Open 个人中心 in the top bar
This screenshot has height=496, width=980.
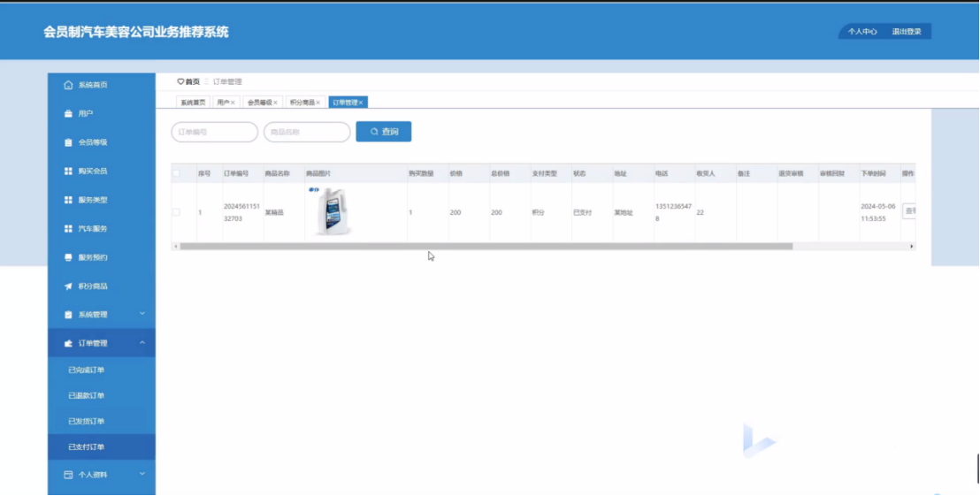[861, 31]
